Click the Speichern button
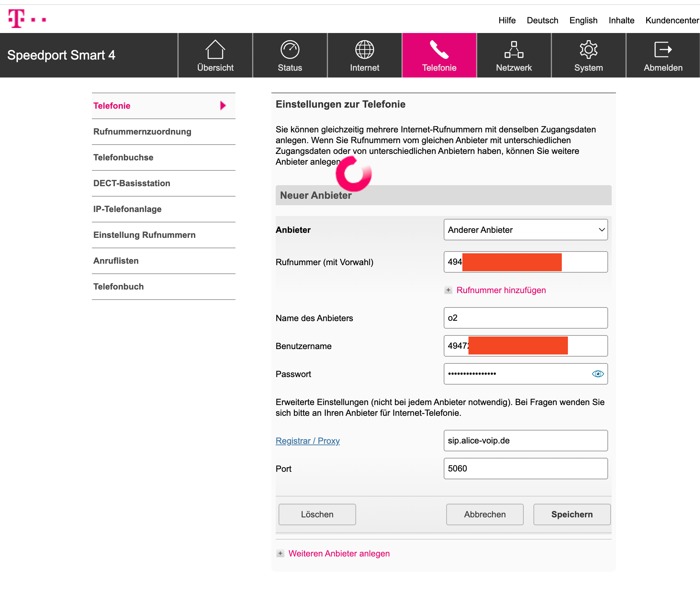 572,514
